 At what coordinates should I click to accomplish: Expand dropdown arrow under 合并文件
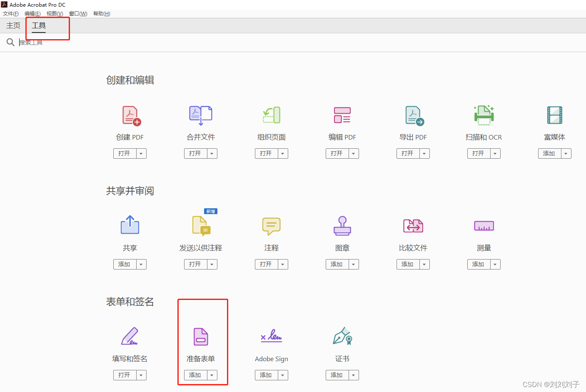212,153
